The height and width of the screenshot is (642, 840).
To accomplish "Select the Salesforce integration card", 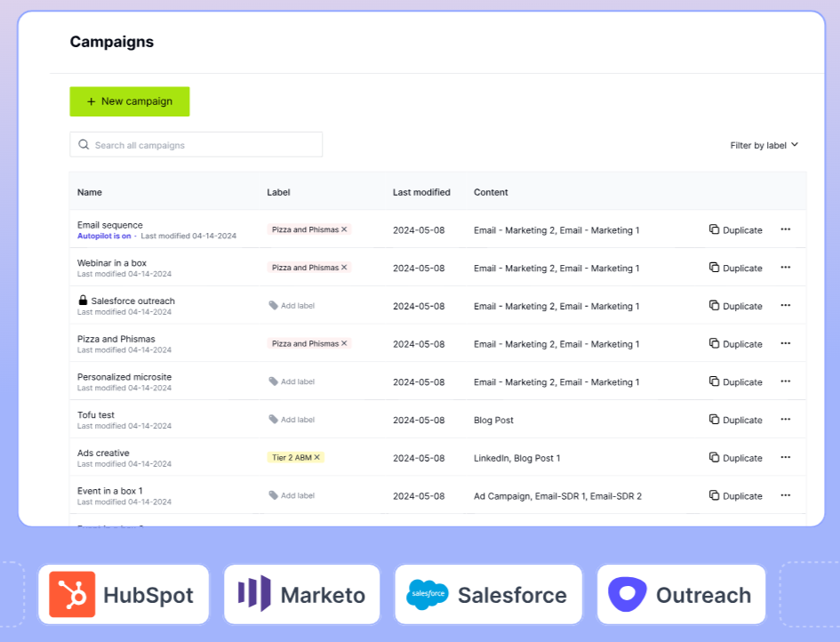I will pos(488,594).
